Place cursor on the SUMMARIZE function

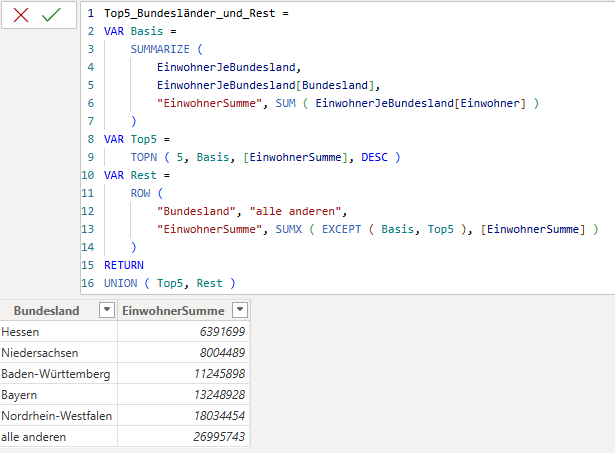pos(162,48)
